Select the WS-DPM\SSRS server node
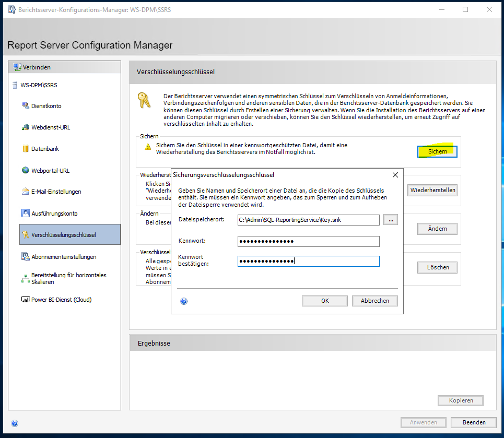 (39, 85)
